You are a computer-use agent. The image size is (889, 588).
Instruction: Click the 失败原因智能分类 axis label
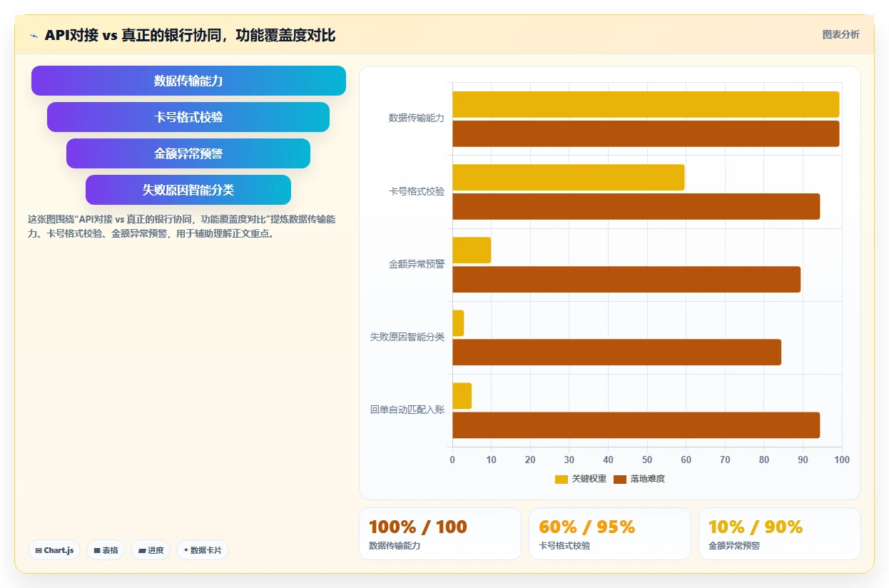pyautogui.click(x=407, y=337)
